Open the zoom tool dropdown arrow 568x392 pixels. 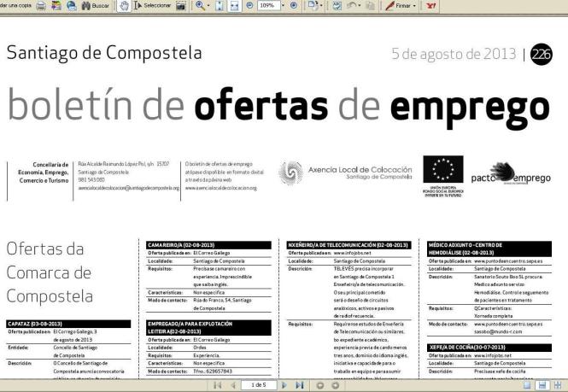[208, 6]
